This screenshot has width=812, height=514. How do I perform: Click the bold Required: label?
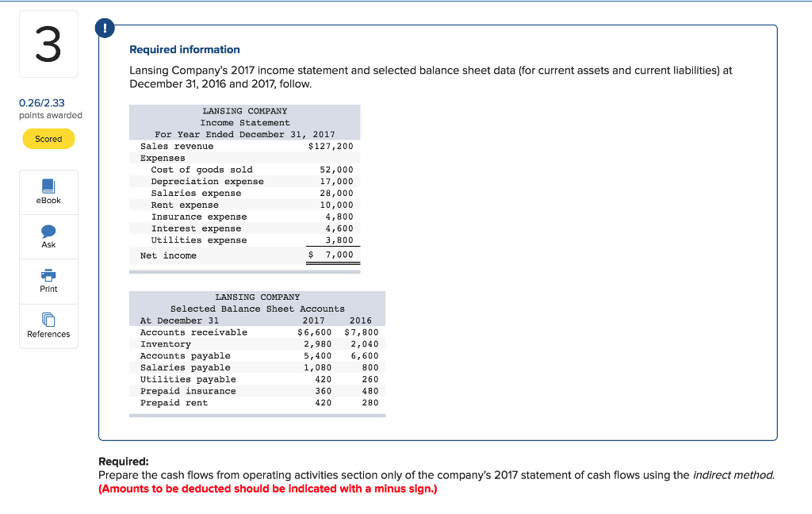point(123,462)
